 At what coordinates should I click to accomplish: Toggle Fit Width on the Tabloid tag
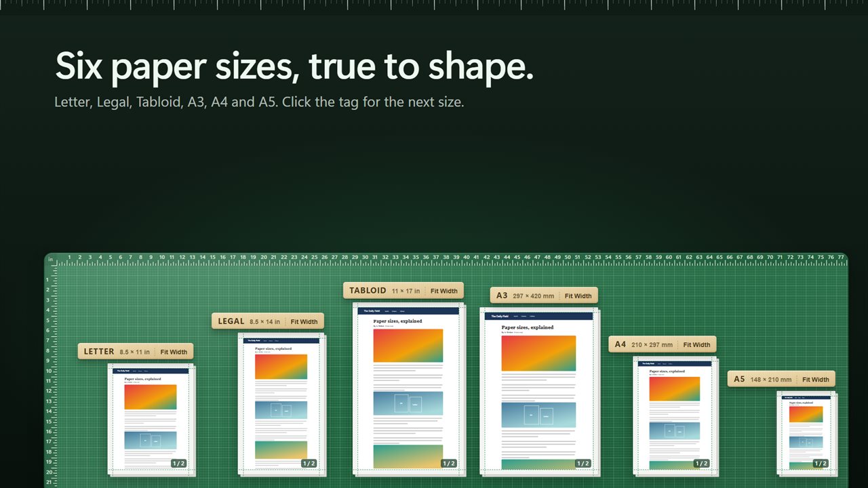tap(444, 291)
